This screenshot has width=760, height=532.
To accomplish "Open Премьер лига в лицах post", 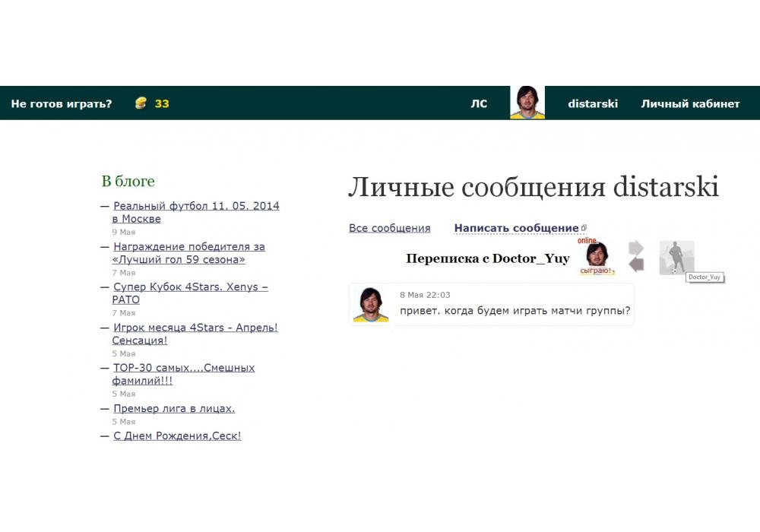I will coord(174,408).
